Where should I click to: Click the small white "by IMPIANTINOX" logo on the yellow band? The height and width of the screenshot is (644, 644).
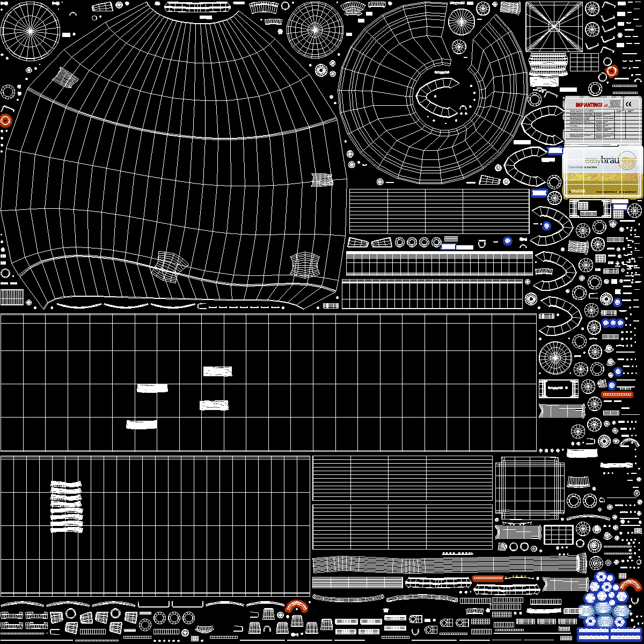(577, 191)
